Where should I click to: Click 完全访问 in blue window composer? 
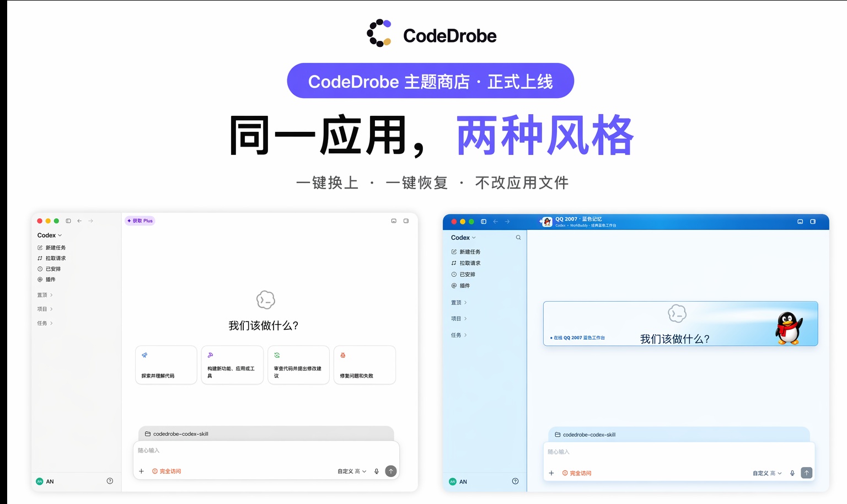tap(577, 473)
